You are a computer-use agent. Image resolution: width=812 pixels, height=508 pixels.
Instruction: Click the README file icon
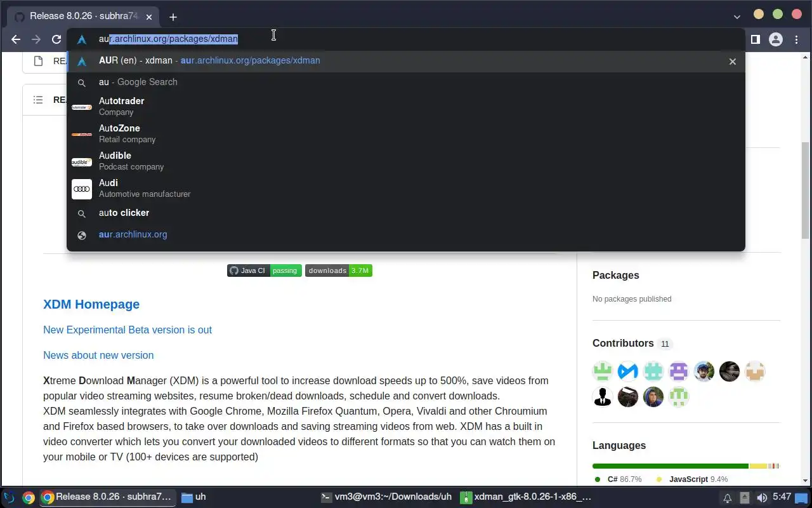click(38, 61)
